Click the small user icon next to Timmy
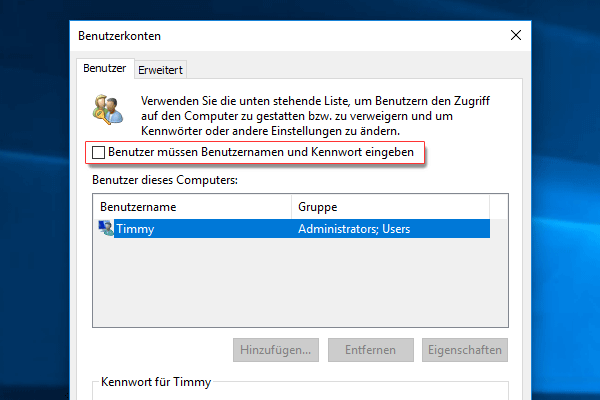The image size is (600, 400). [106, 229]
